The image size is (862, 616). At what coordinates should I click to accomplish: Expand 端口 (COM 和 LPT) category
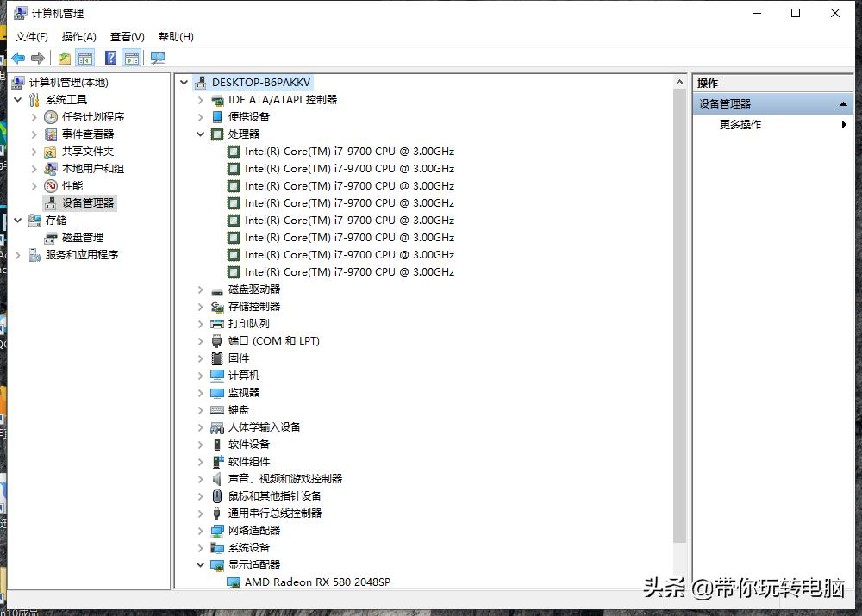tap(201, 341)
